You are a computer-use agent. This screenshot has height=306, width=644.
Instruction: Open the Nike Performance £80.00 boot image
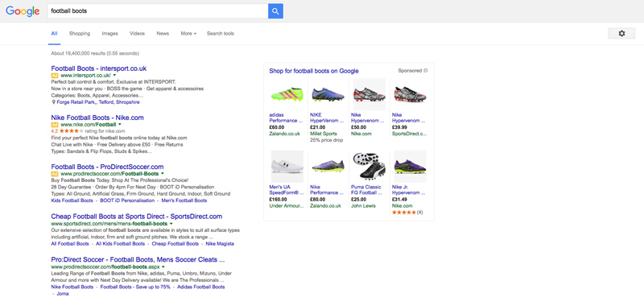pyautogui.click(x=328, y=167)
